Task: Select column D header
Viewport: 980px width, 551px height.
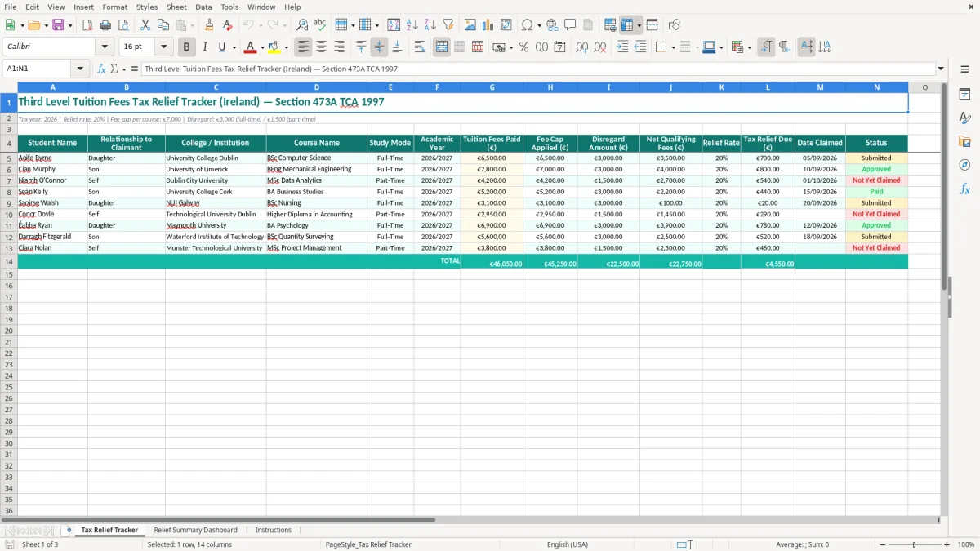Action: point(317,87)
